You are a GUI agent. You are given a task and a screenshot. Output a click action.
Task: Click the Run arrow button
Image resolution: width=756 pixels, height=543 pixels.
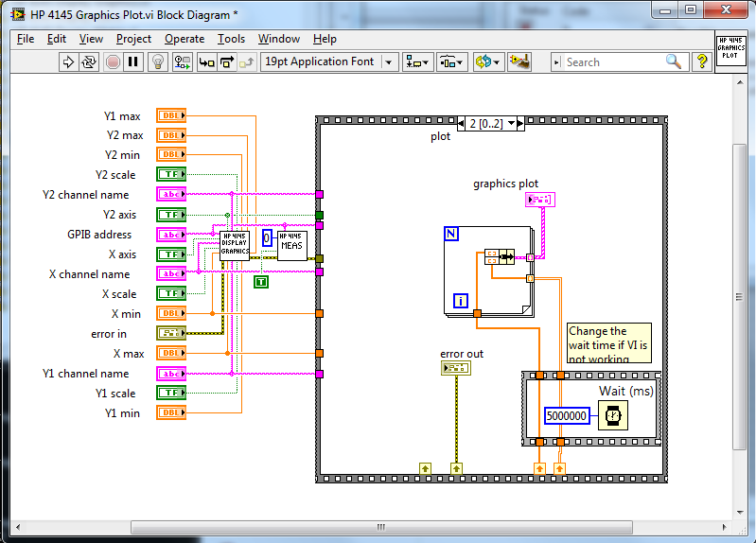tap(68, 62)
